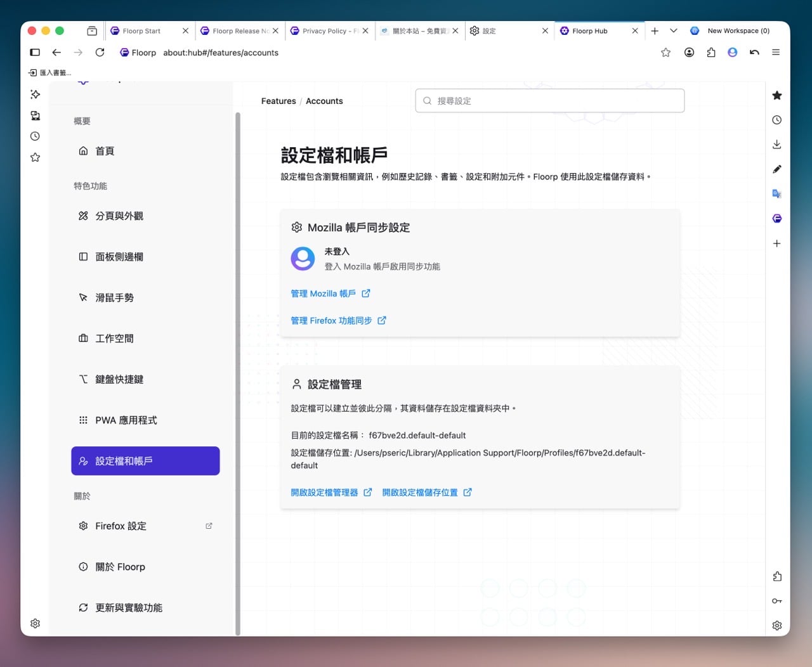The image size is (812, 667).
Task: Open the 關於 Floorp section
Action: point(145,567)
